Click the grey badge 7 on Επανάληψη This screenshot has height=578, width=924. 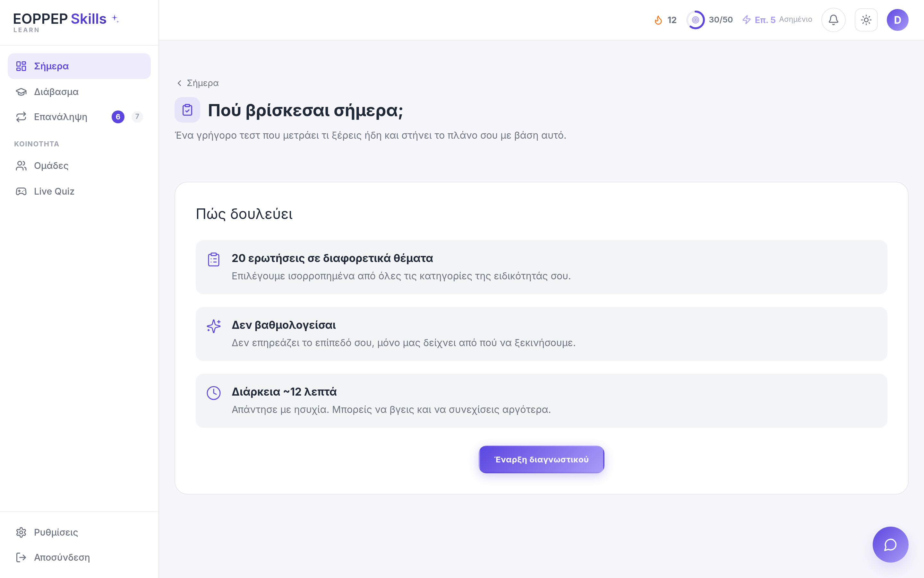point(137,117)
